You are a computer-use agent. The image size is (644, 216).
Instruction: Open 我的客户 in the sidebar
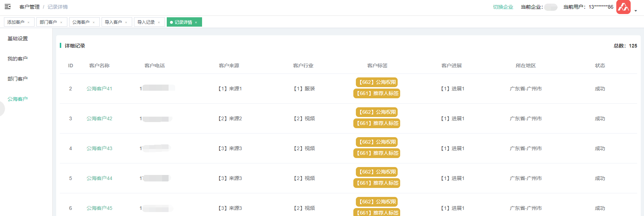(18, 59)
